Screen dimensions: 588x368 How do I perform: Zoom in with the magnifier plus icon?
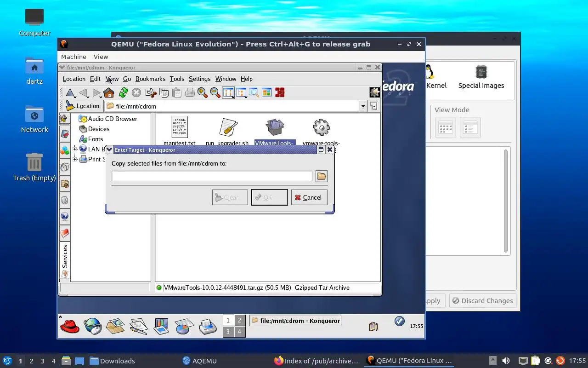point(203,93)
